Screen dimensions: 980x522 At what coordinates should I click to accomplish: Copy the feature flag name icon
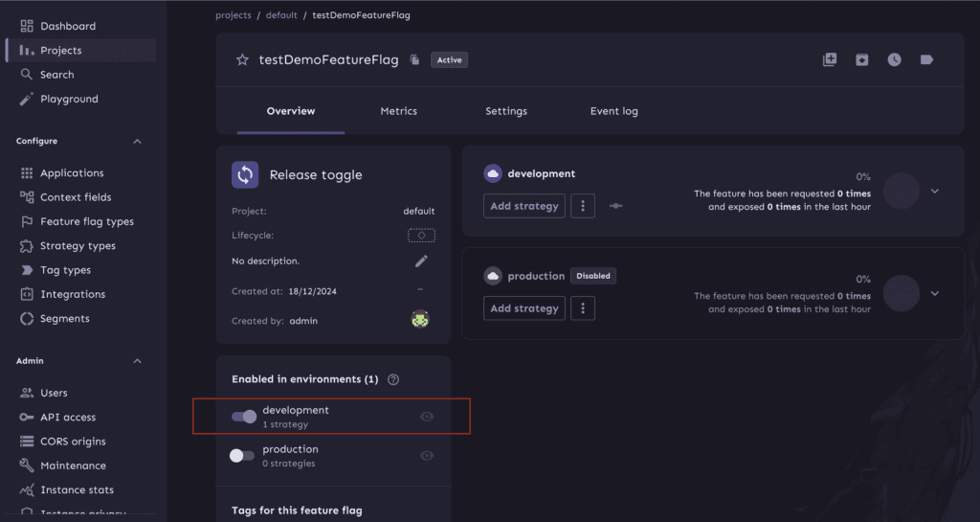pyautogui.click(x=414, y=60)
